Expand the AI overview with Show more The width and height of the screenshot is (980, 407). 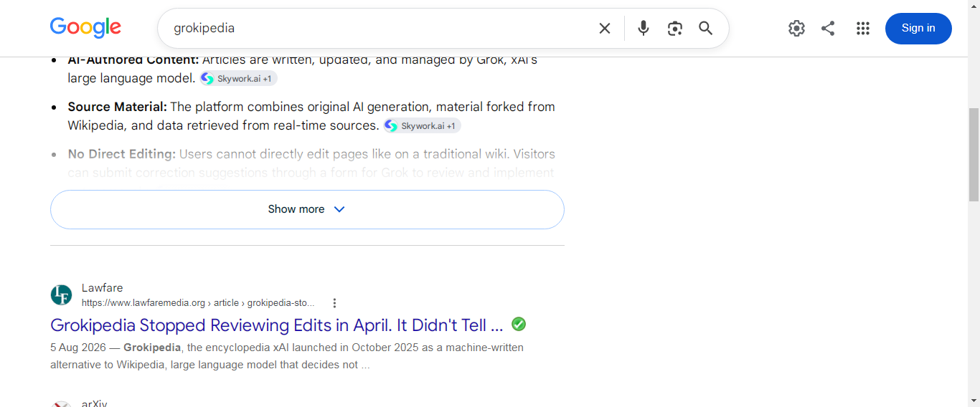coord(307,209)
